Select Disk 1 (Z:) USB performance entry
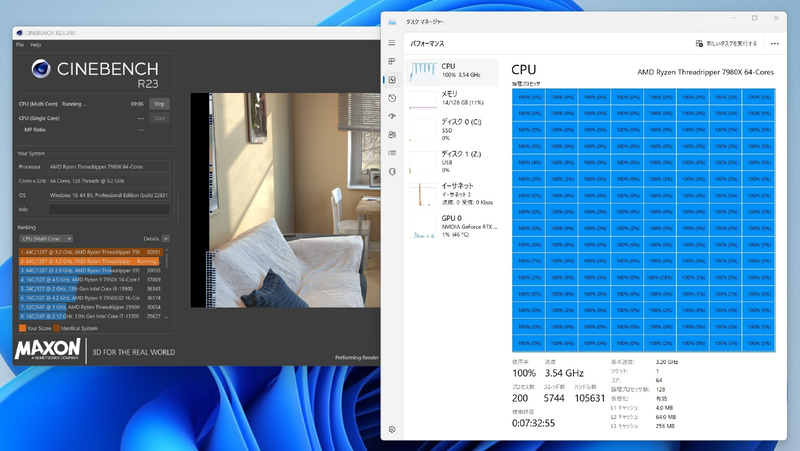The height and width of the screenshot is (451, 800). (x=452, y=162)
